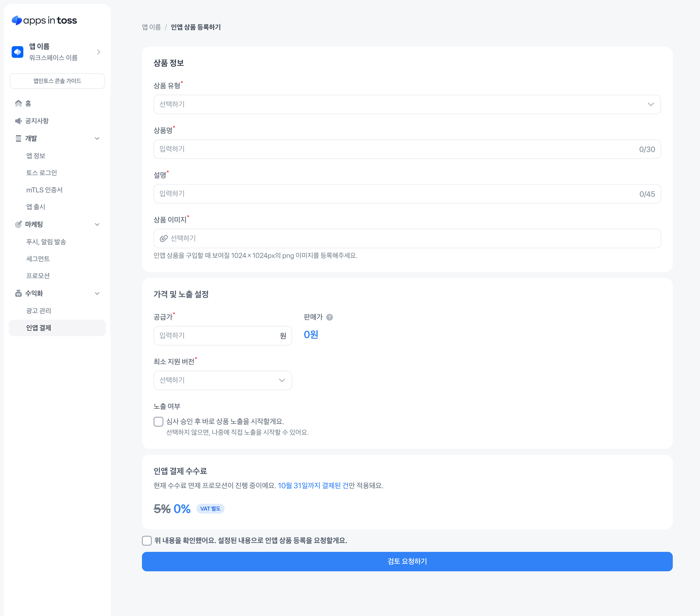Viewport: 700px width, 616px height.
Task: Collapse the 마케팅 section chevron
Action: pyautogui.click(x=97, y=224)
